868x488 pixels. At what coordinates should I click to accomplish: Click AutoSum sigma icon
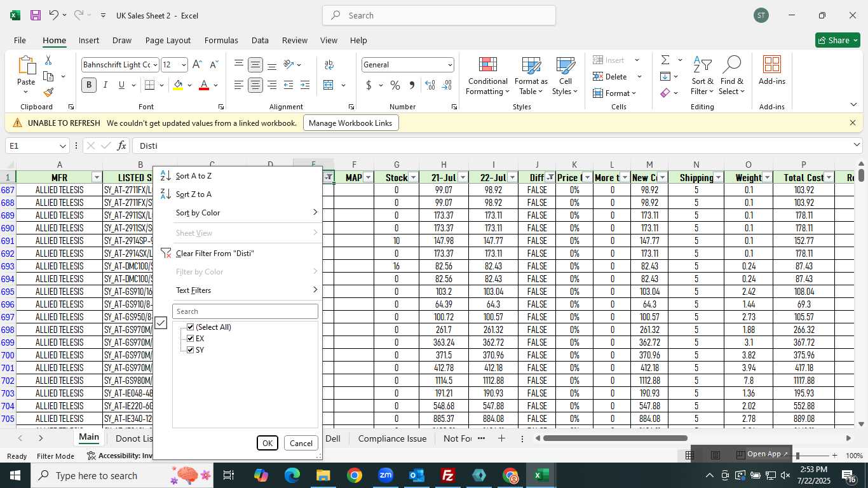[665, 60]
